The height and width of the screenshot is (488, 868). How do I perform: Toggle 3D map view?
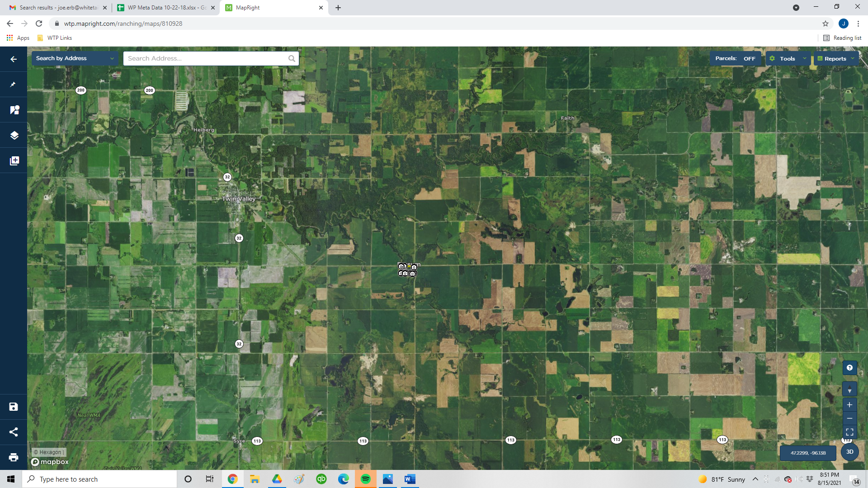coord(849,451)
